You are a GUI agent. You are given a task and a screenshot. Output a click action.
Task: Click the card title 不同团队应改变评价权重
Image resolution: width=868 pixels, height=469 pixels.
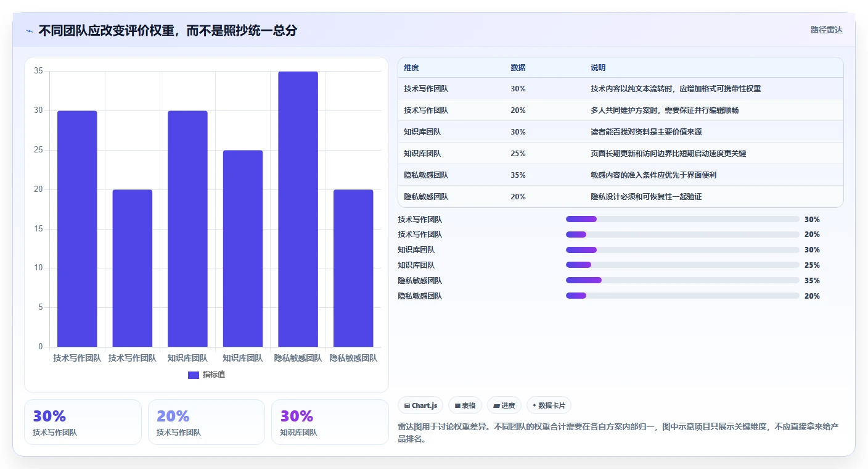[x=167, y=30]
